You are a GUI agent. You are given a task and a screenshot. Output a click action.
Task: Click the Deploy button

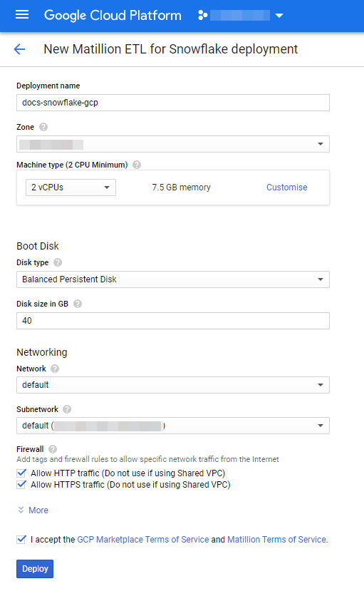pyautogui.click(x=35, y=569)
